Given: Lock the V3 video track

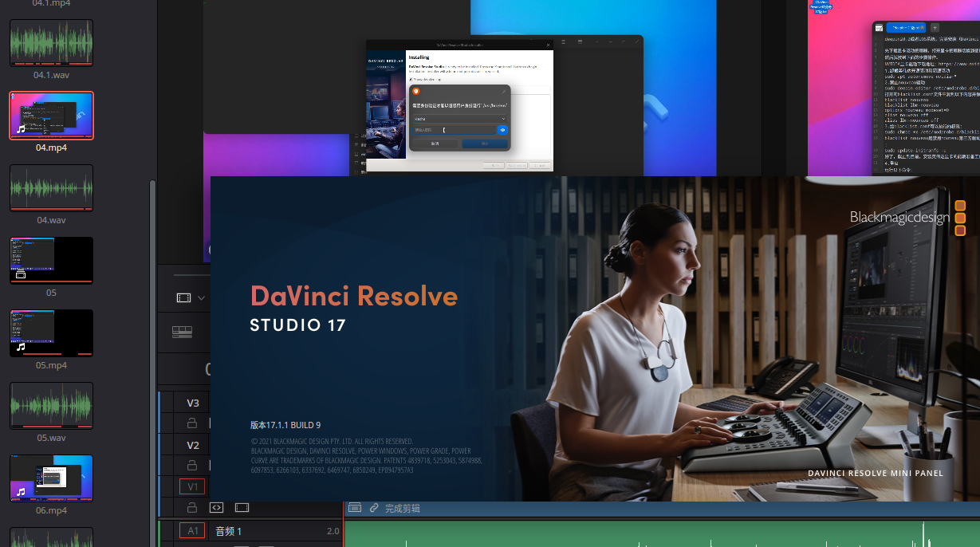Looking at the screenshot, I should (x=191, y=423).
